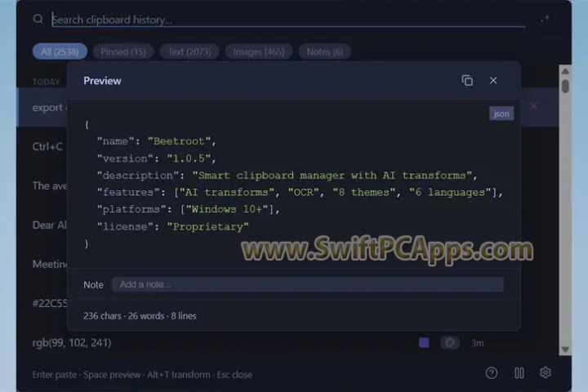Screen dimensions: 588x392
Task: Switch to the Pinned (15) tab
Action: pyautogui.click(x=123, y=51)
